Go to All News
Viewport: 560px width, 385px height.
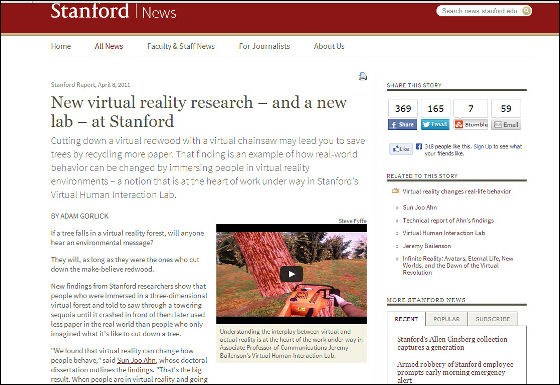(x=109, y=46)
